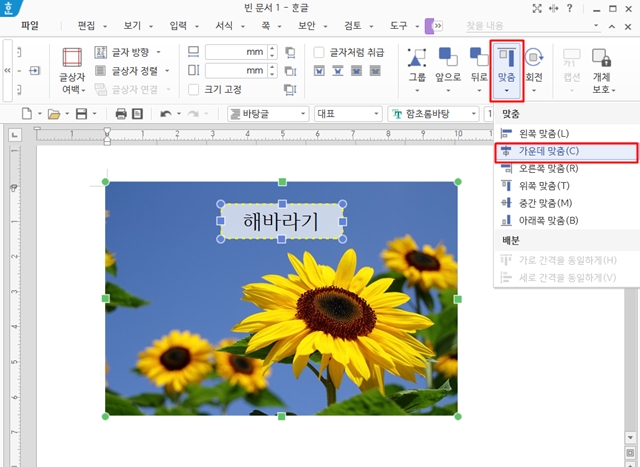Screen dimensions: 640x467
Task: Click the third text wrap style icon
Action: pos(356,71)
